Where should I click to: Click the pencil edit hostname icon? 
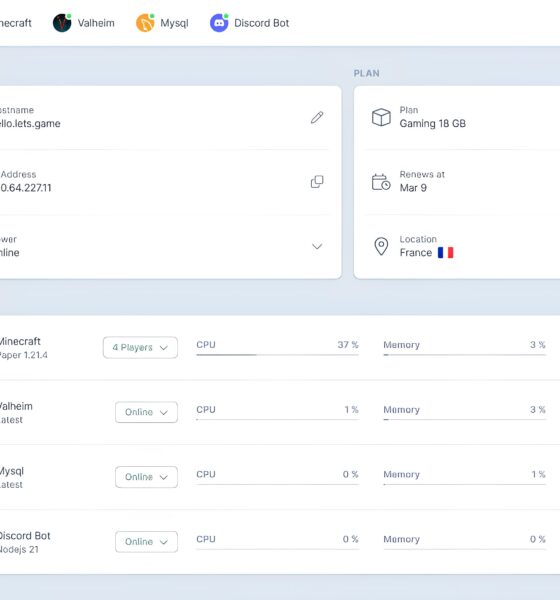(x=317, y=117)
